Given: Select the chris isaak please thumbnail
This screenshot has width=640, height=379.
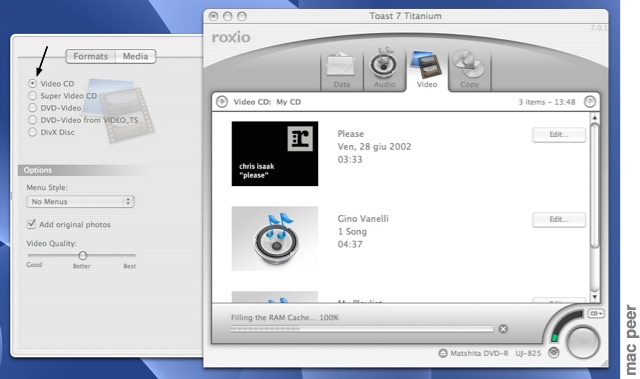Looking at the screenshot, I should pos(275,154).
